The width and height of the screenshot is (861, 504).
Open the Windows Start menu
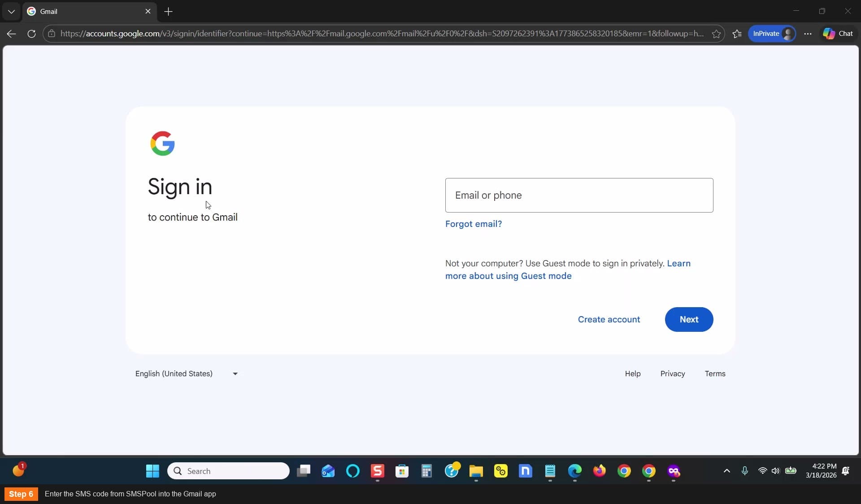(x=152, y=471)
